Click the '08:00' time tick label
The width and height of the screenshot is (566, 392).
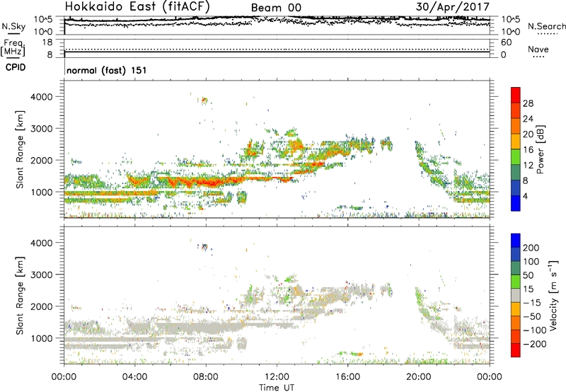(206, 377)
